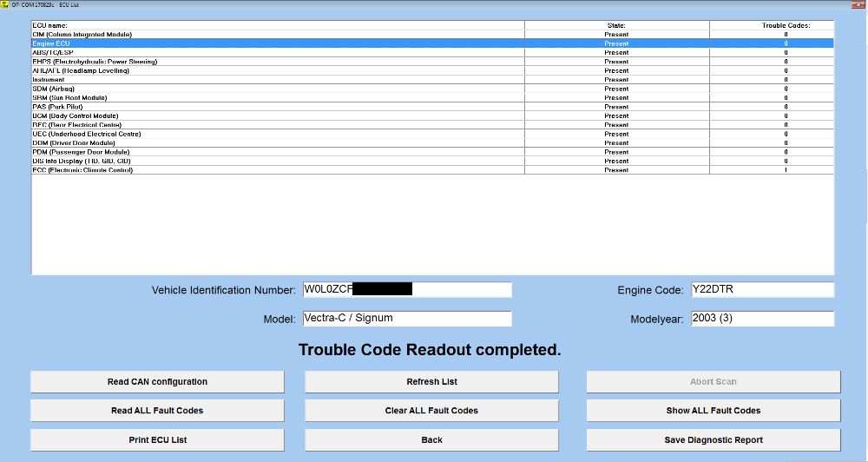868x462 pixels.
Task: Print the ECU List
Action: (x=157, y=439)
